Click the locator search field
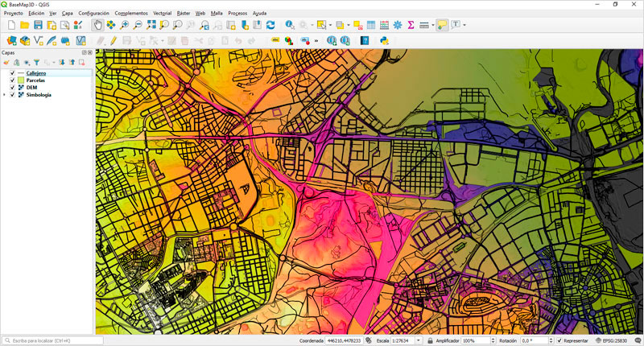Screen dimensions: 644x346 [x=52, y=340]
